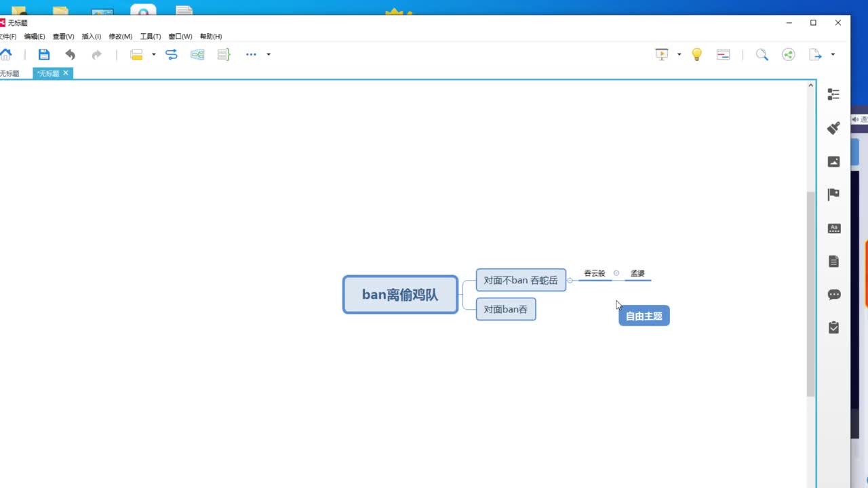Image resolution: width=868 pixels, height=488 pixels.
Task: Add a relationship line between topics
Action: [172, 54]
